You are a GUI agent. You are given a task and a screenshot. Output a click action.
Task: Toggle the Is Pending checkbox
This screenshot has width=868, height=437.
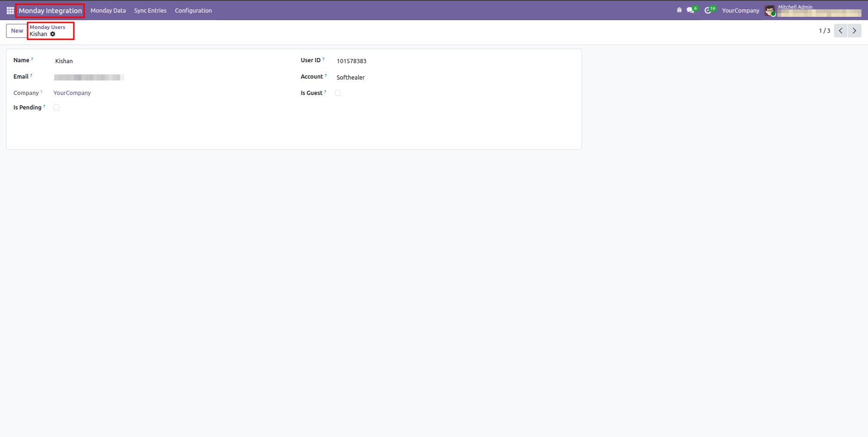(x=57, y=108)
